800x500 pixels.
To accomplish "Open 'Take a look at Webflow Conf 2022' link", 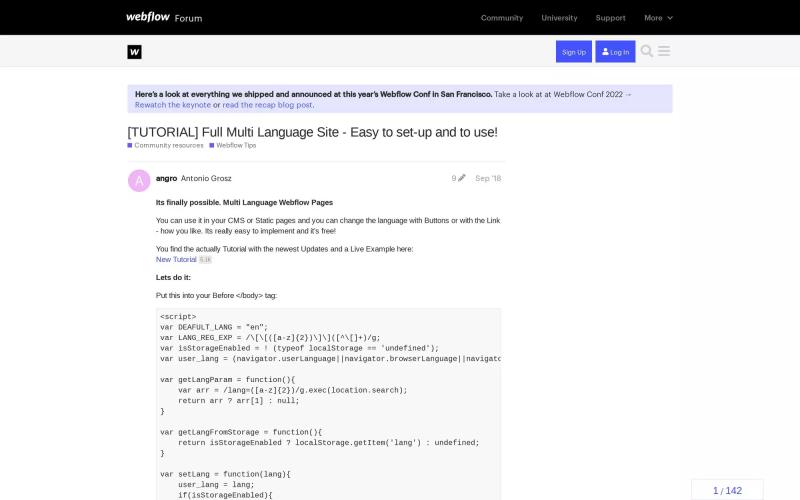I will (x=563, y=94).
